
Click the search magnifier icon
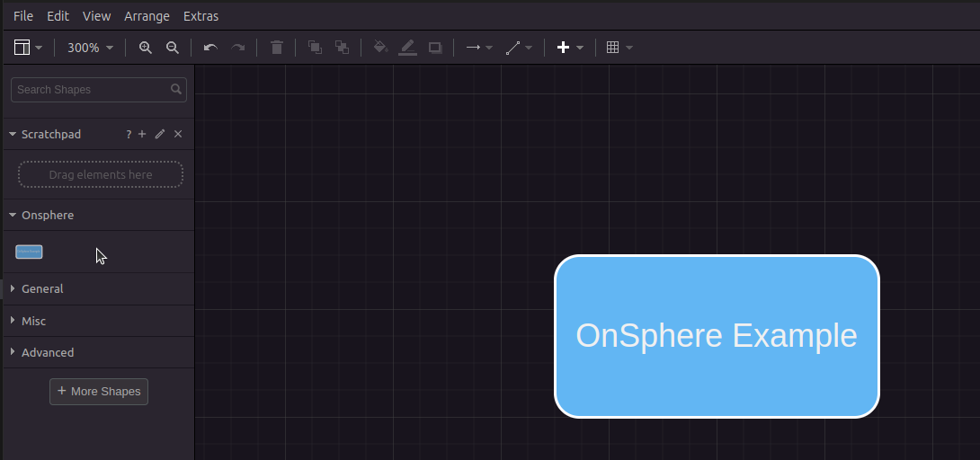[176, 89]
